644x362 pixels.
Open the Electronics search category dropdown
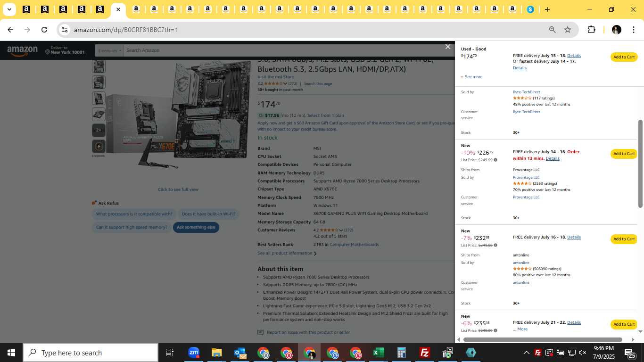[x=109, y=50]
